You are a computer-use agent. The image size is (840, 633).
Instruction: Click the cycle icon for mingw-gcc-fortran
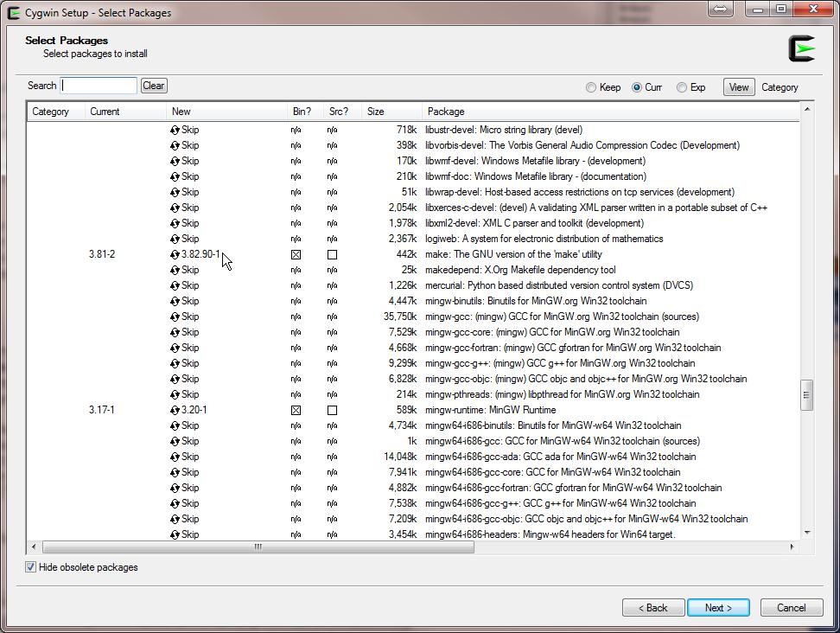click(x=175, y=348)
